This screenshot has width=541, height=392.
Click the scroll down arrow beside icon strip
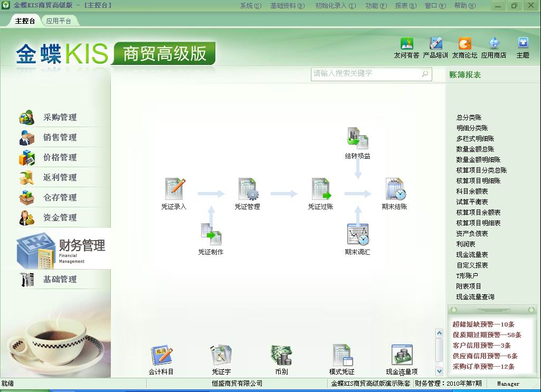point(439,371)
